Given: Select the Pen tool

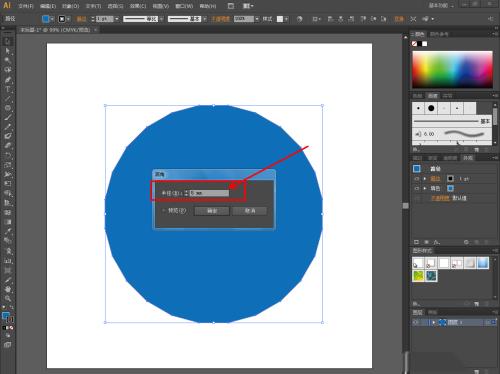Looking at the screenshot, I should pos(8,80).
